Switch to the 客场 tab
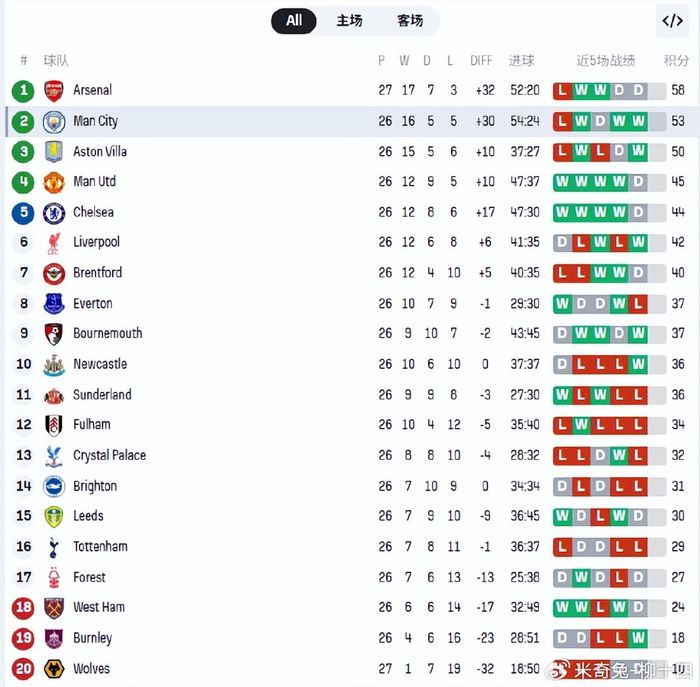 point(410,21)
